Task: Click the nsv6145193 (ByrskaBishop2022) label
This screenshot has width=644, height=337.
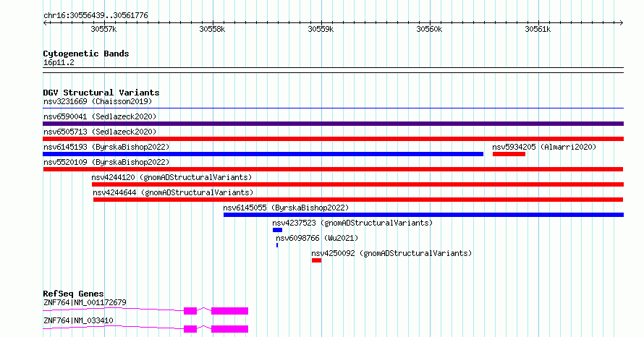Action: (x=106, y=147)
